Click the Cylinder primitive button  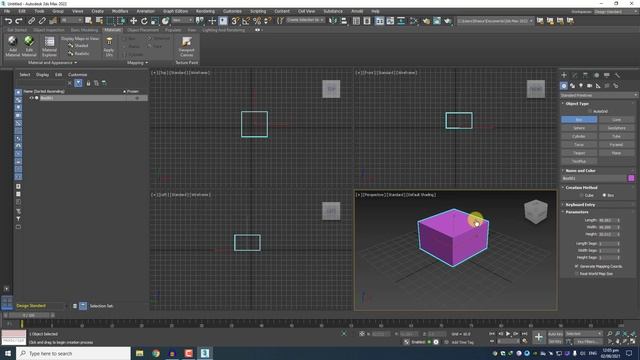579,136
